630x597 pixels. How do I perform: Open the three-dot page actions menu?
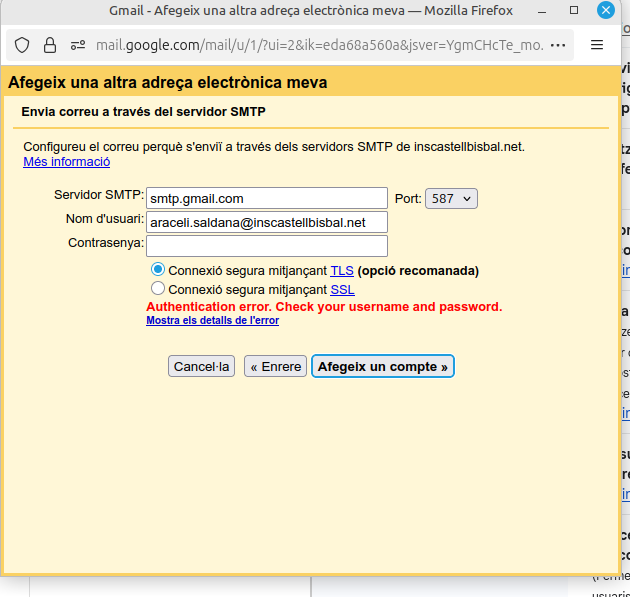coord(558,45)
